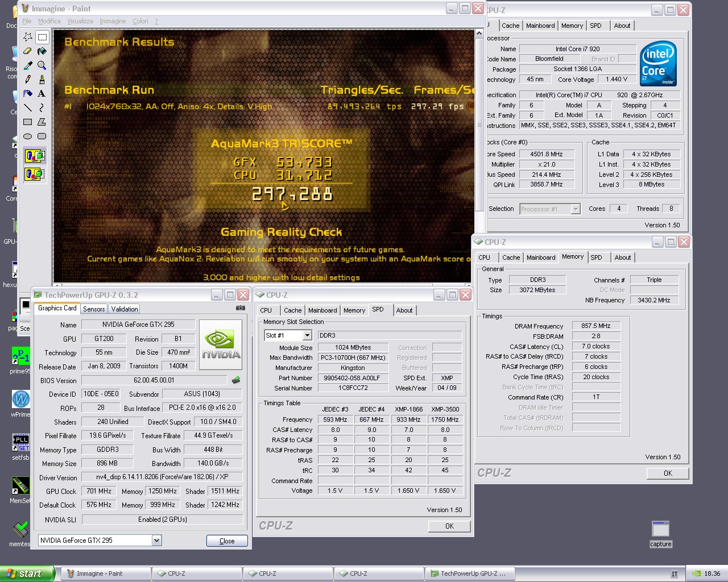Image resolution: width=728 pixels, height=582 pixels.
Task: Open the Colori menu in Paint
Action: (140, 21)
